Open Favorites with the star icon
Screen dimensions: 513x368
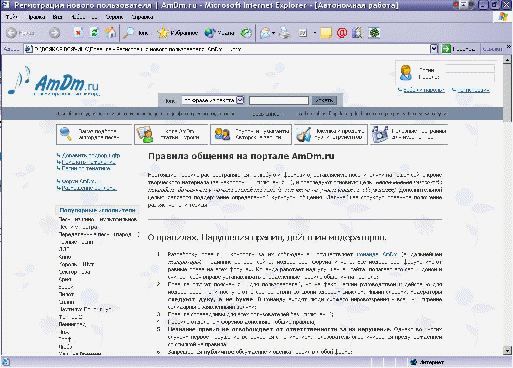point(163,33)
